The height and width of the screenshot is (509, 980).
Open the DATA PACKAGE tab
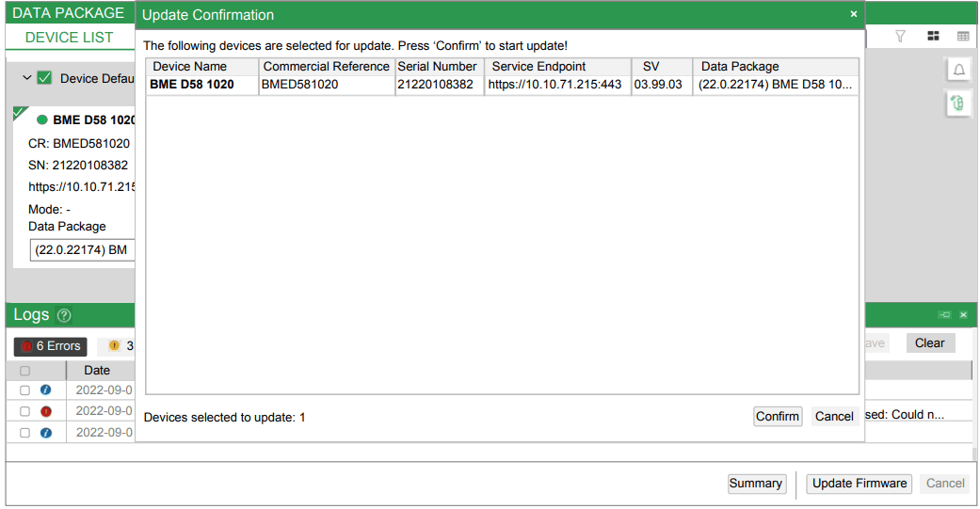click(x=68, y=13)
